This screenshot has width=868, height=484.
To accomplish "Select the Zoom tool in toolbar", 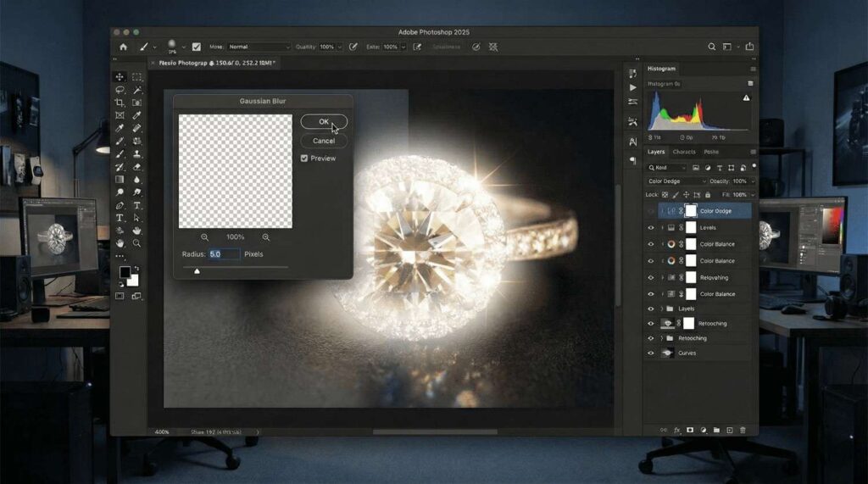I will pyautogui.click(x=136, y=243).
